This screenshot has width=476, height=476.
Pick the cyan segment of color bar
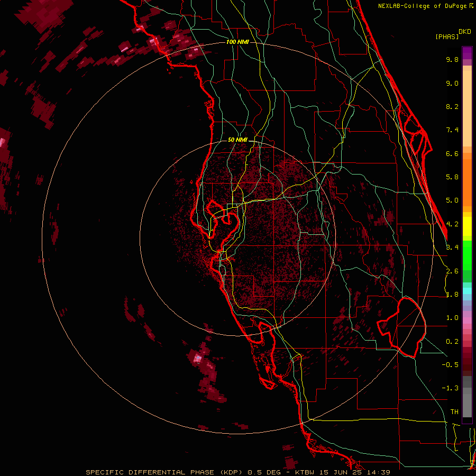467,291
